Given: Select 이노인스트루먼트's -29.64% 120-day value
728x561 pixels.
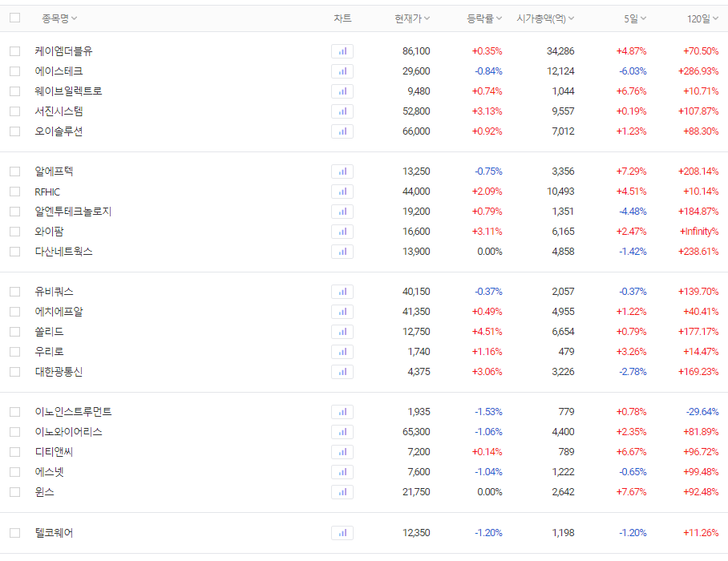Looking at the screenshot, I should (x=702, y=412).
